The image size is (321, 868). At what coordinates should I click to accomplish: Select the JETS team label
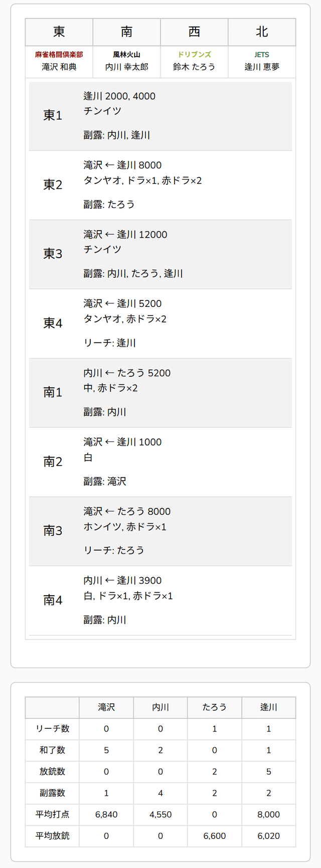262,55
